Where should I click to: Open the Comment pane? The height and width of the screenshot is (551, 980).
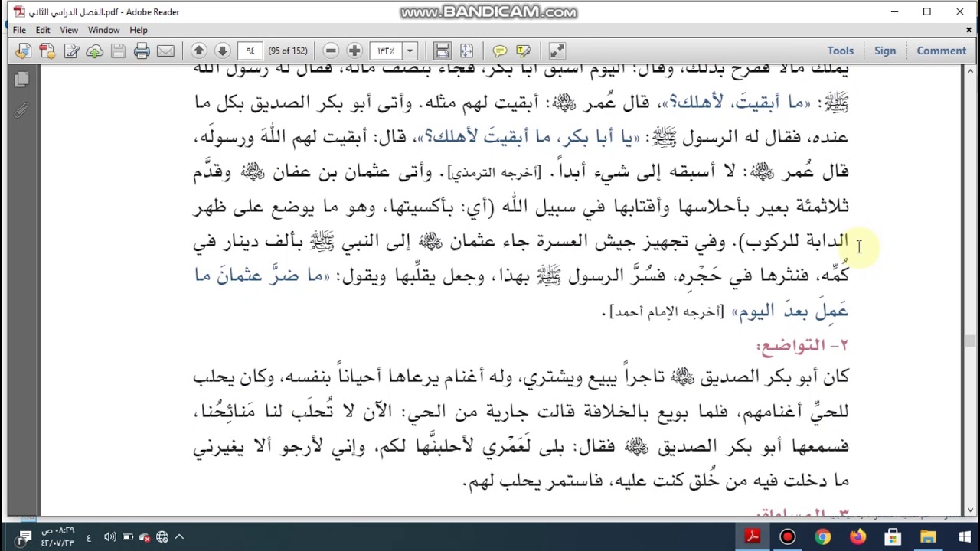coord(942,51)
